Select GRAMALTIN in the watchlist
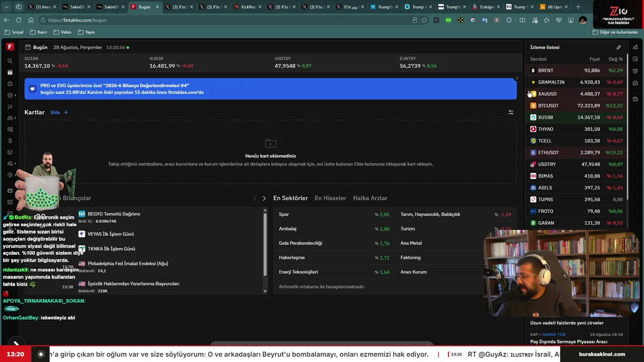 577,82
